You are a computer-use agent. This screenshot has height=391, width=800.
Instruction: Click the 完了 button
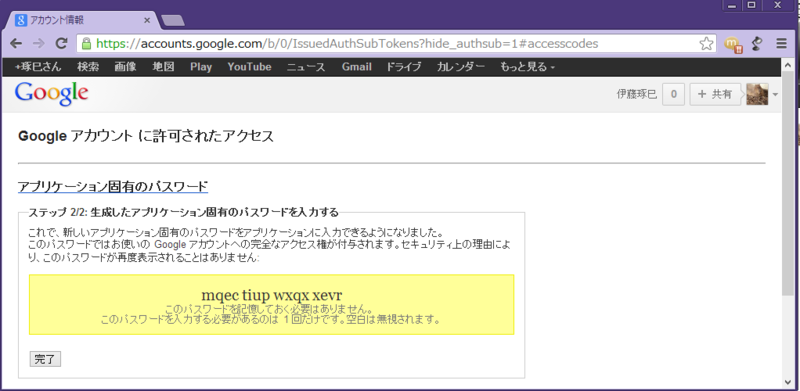pos(45,359)
